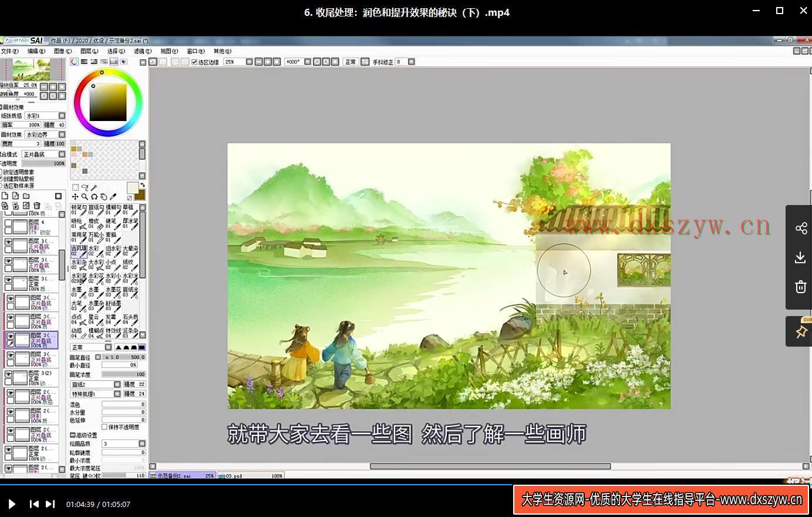
Task: Show the color wheel panel icon
Action: (75, 62)
